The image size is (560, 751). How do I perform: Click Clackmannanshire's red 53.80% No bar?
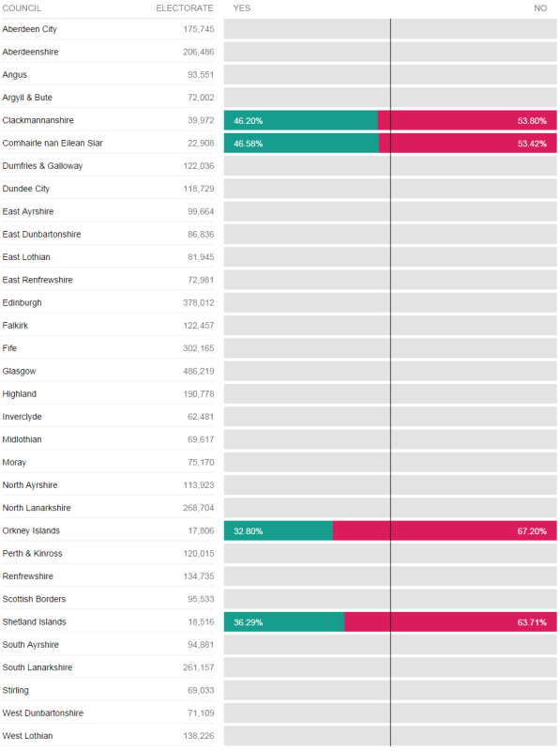(467, 120)
